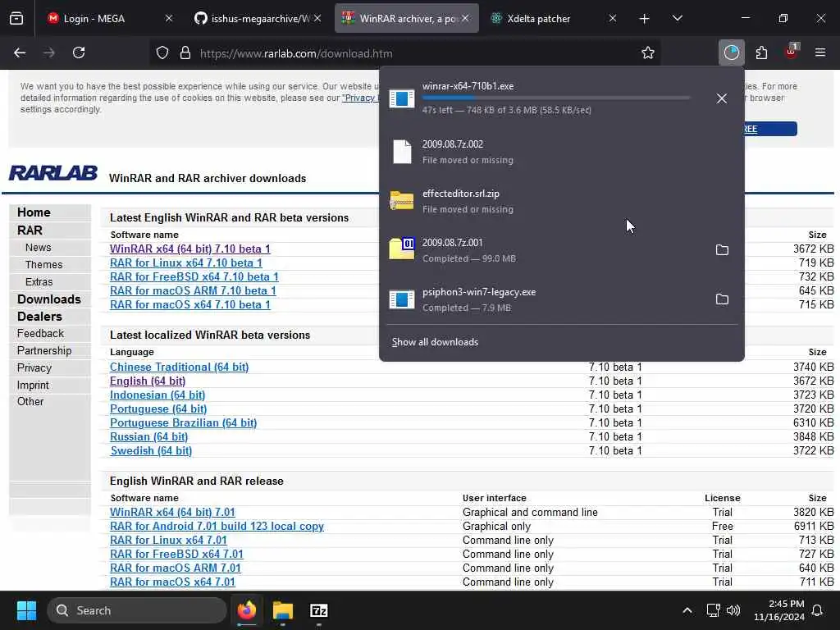Show 2009.08.7z.001 in its folder
The width and height of the screenshot is (840, 630).
(722, 250)
